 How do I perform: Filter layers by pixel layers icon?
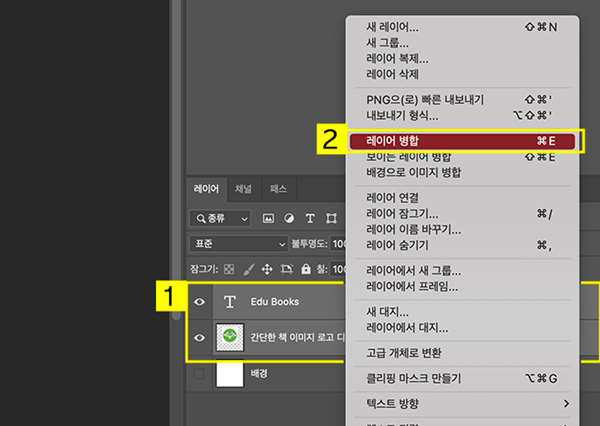268,219
